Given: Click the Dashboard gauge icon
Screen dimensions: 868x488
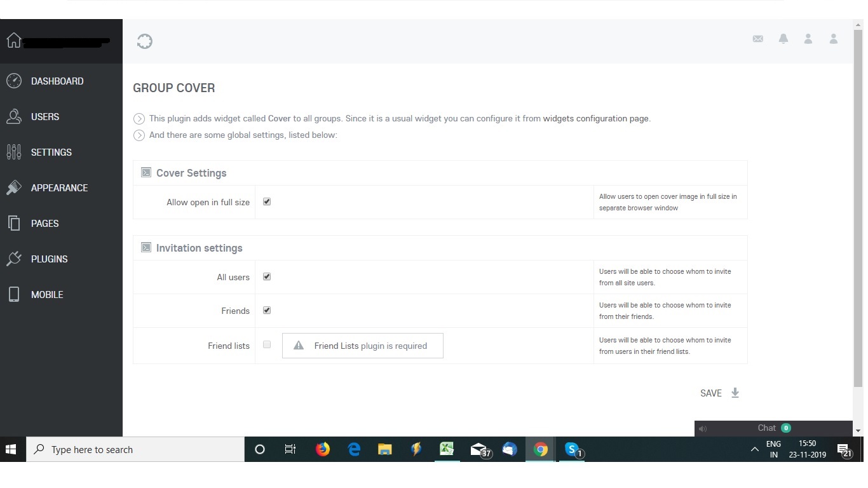Looking at the screenshot, I should pyautogui.click(x=13, y=81).
